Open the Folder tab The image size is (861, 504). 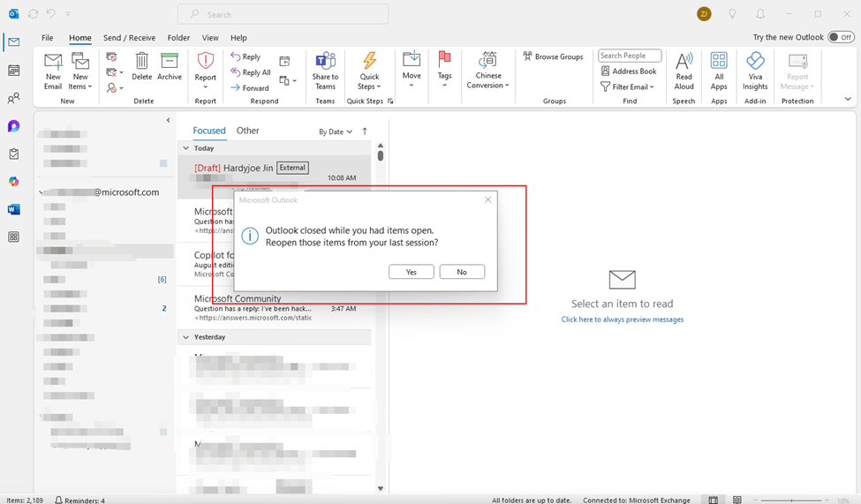pyautogui.click(x=178, y=38)
